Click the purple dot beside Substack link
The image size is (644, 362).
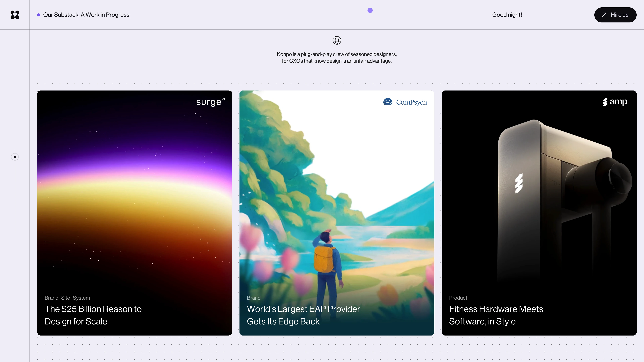(x=39, y=15)
